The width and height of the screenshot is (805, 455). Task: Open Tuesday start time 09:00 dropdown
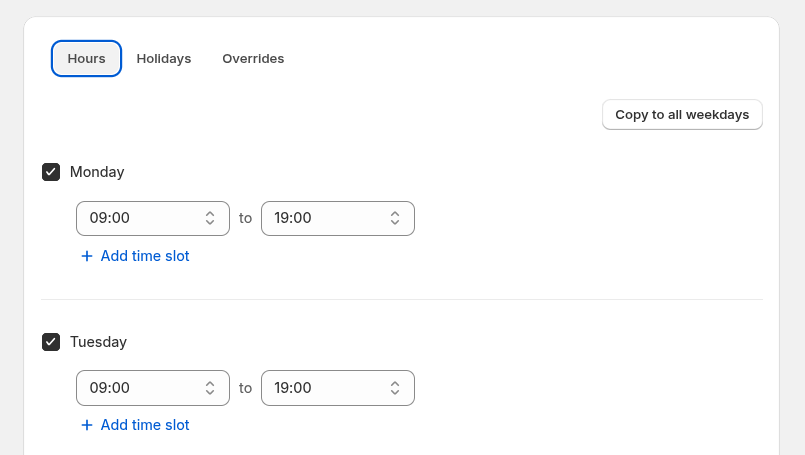point(153,388)
